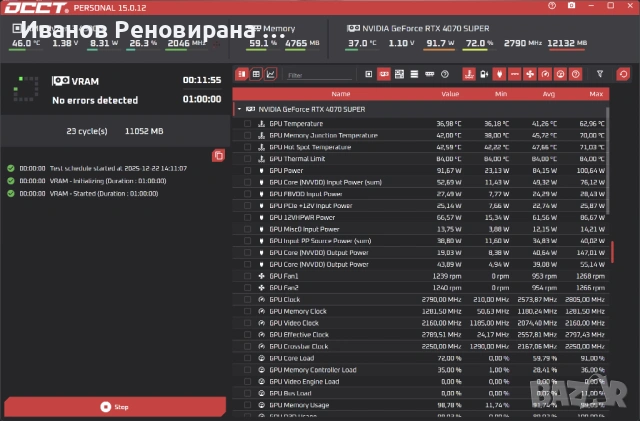640x421 pixels.
Task: Select the GPU Video Engine Load row
Action: [x=420, y=382]
